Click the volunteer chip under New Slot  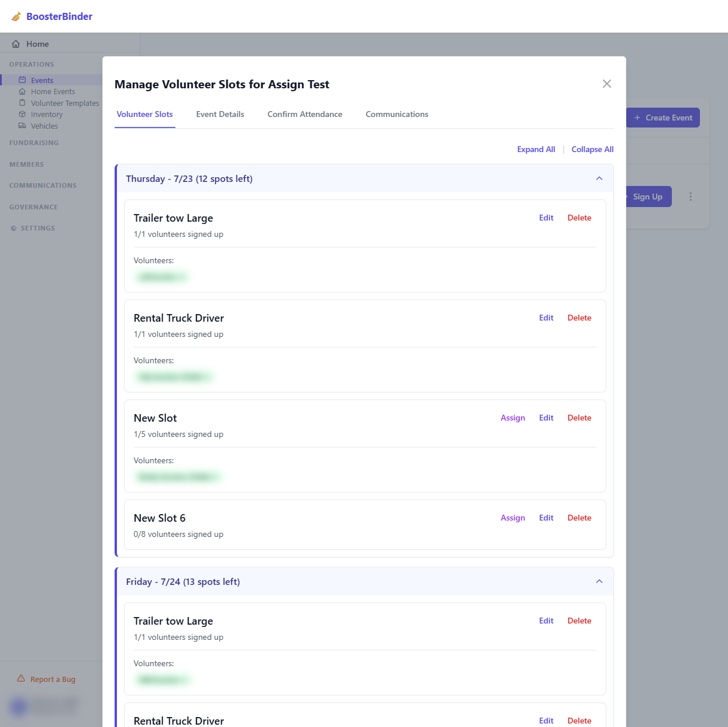coord(178,477)
